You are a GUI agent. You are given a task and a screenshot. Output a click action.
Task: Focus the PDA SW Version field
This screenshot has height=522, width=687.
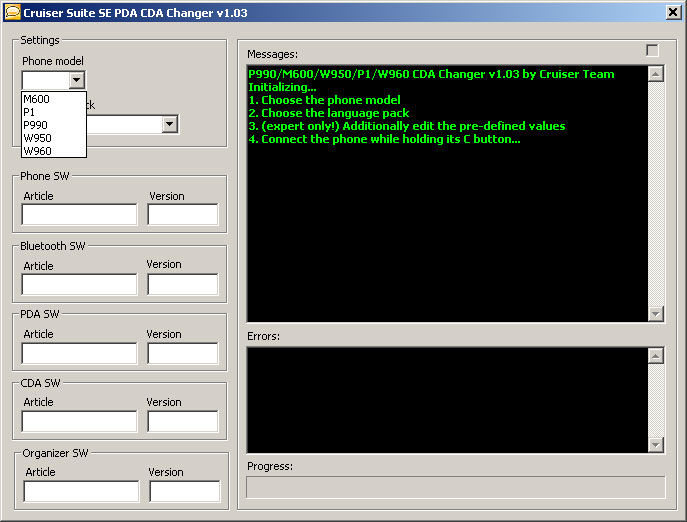pos(183,353)
